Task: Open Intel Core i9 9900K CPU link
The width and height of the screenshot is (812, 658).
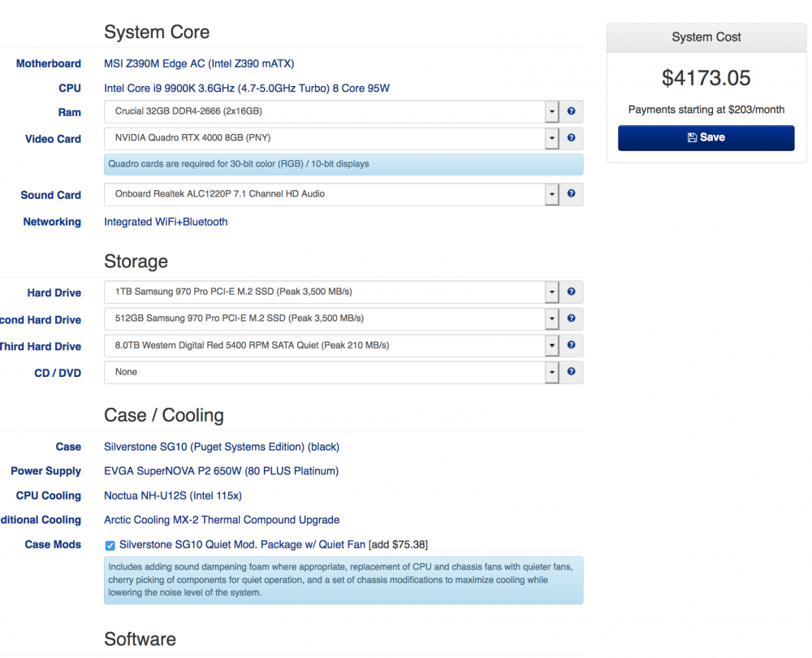Action: point(247,89)
